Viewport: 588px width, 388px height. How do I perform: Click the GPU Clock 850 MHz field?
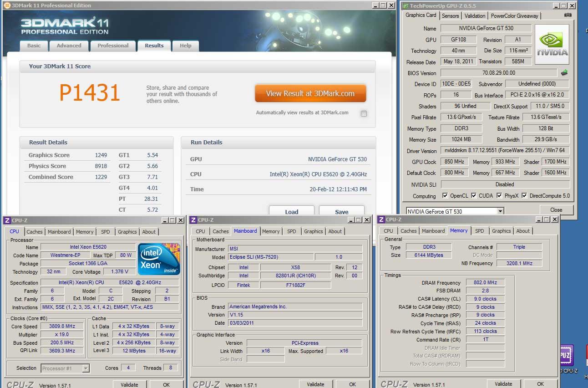click(454, 162)
